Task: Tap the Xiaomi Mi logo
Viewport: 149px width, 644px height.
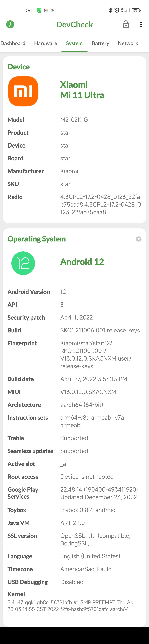Action: (x=23, y=91)
